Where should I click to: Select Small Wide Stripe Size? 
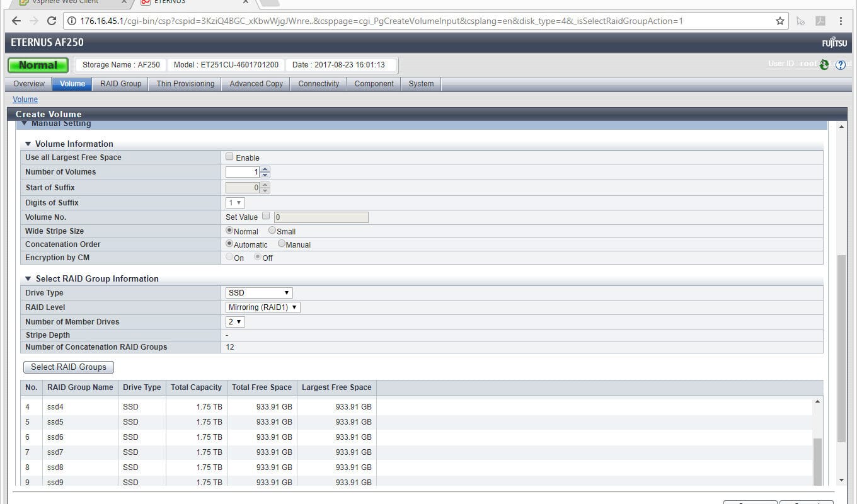point(272,231)
